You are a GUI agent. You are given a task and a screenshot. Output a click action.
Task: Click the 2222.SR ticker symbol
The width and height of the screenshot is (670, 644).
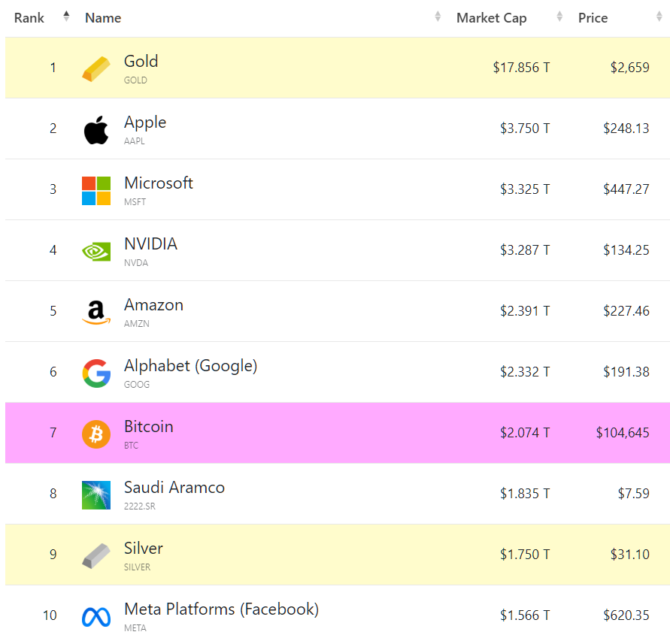point(140,506)
